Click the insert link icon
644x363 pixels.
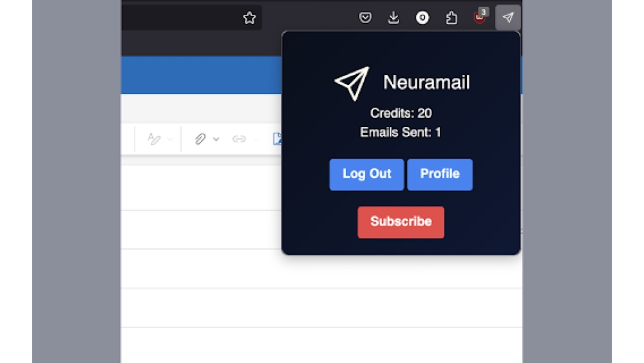click(x=239, y=139)
